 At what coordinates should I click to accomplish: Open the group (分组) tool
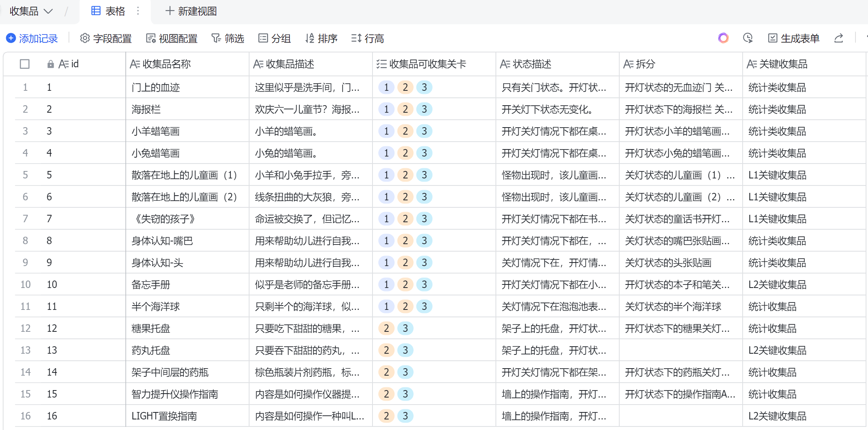click(x=275, y=38)
